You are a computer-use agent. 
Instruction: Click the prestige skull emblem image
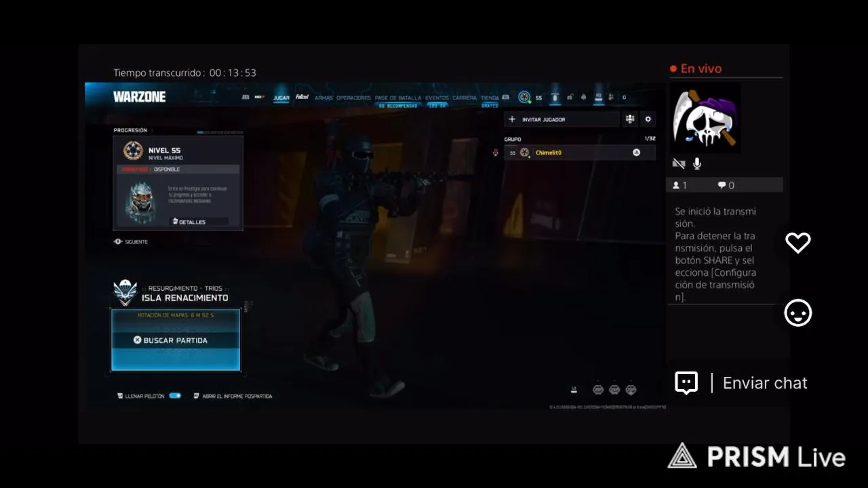pos(142,201)
